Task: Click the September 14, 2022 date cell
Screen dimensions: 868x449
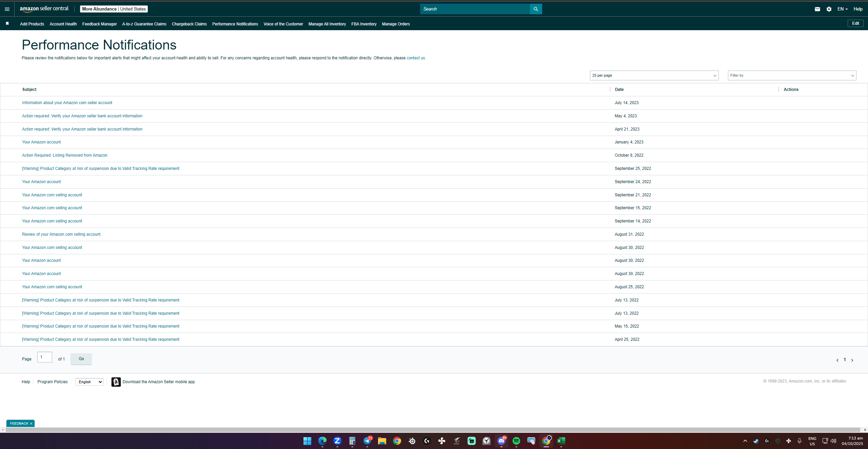Action: tap(633, 221)
